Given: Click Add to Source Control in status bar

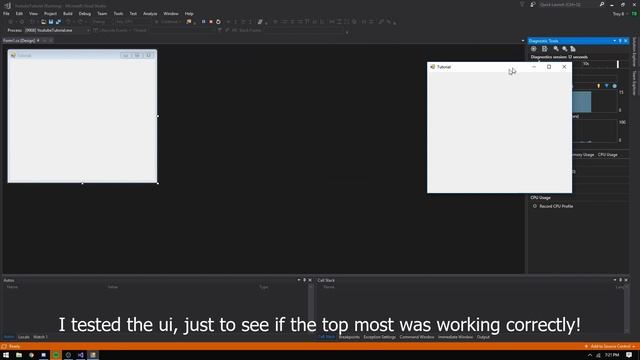Looking at the screenshot, I should (x=610, y=347).
